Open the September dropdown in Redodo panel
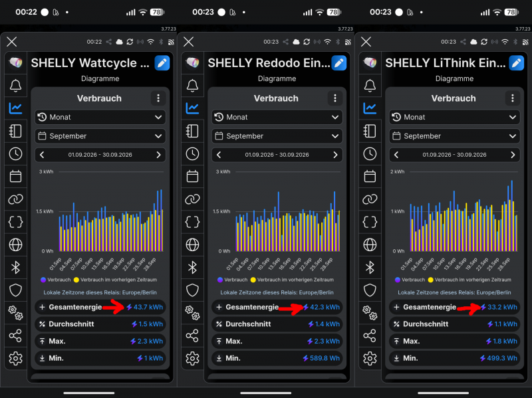 (x=277, y=136)
